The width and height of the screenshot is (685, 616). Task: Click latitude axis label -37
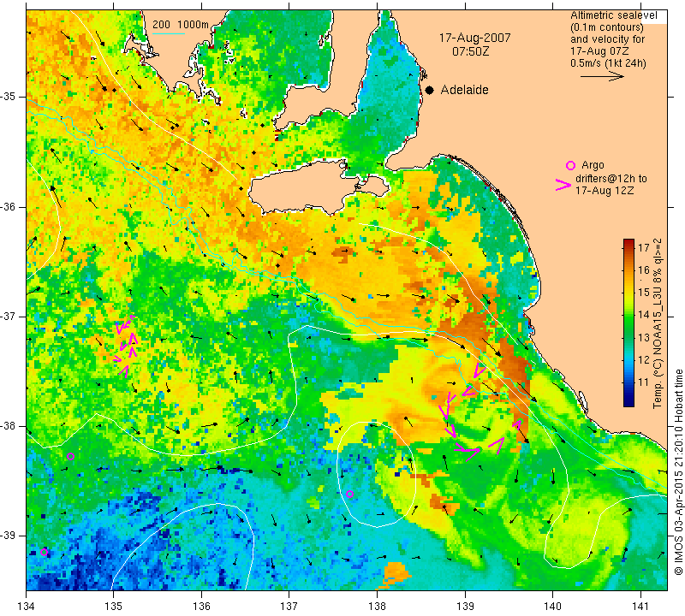(9, 316)
